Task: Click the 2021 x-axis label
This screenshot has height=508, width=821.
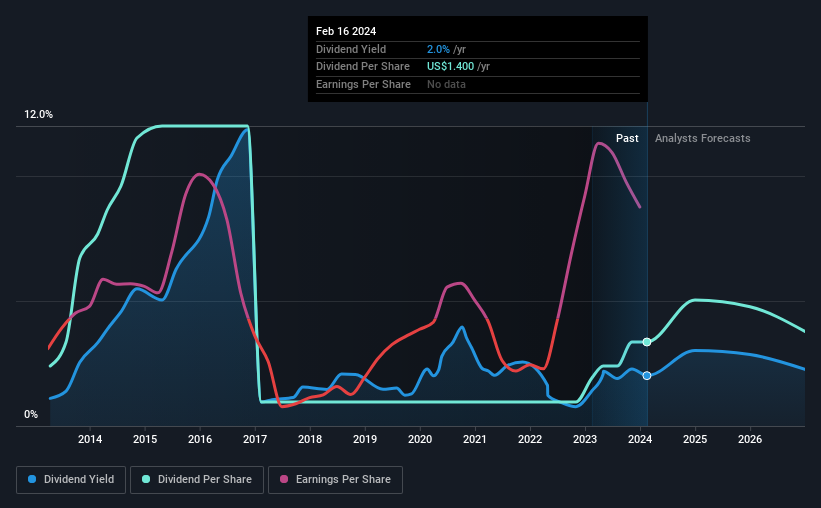Action: (x=475, y=439)
